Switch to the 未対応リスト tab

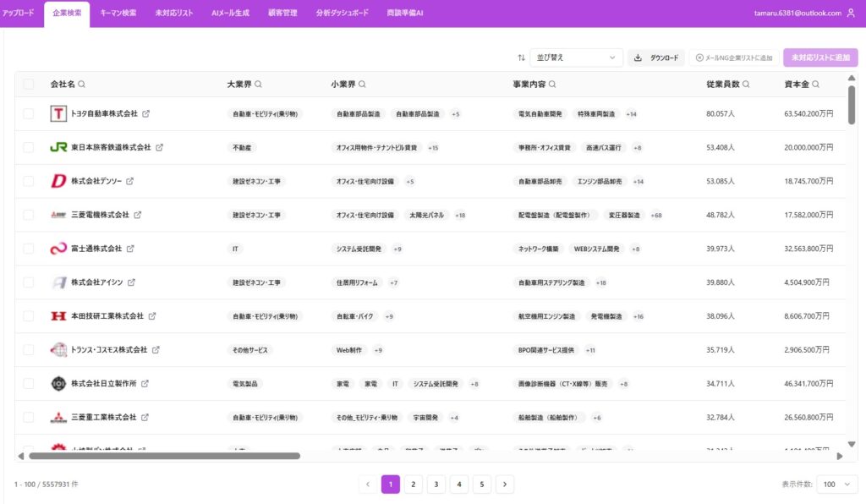(x=174, y=13)
